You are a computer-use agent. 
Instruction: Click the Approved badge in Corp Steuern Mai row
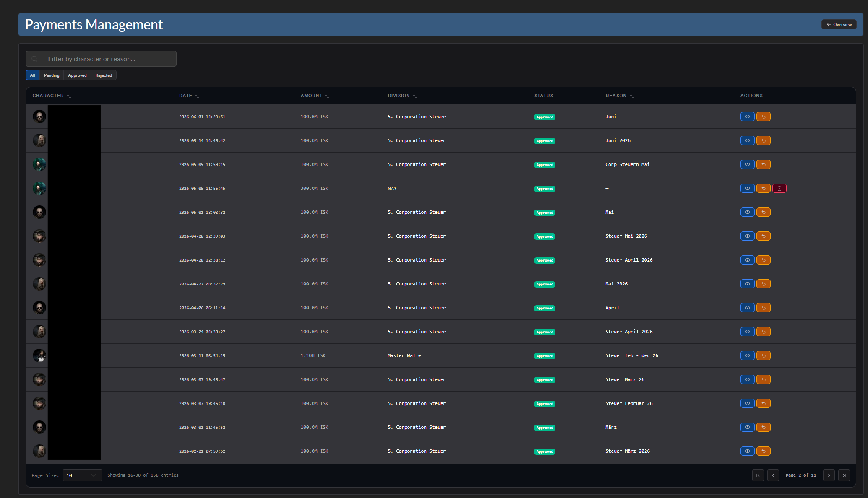pos(545,165)
